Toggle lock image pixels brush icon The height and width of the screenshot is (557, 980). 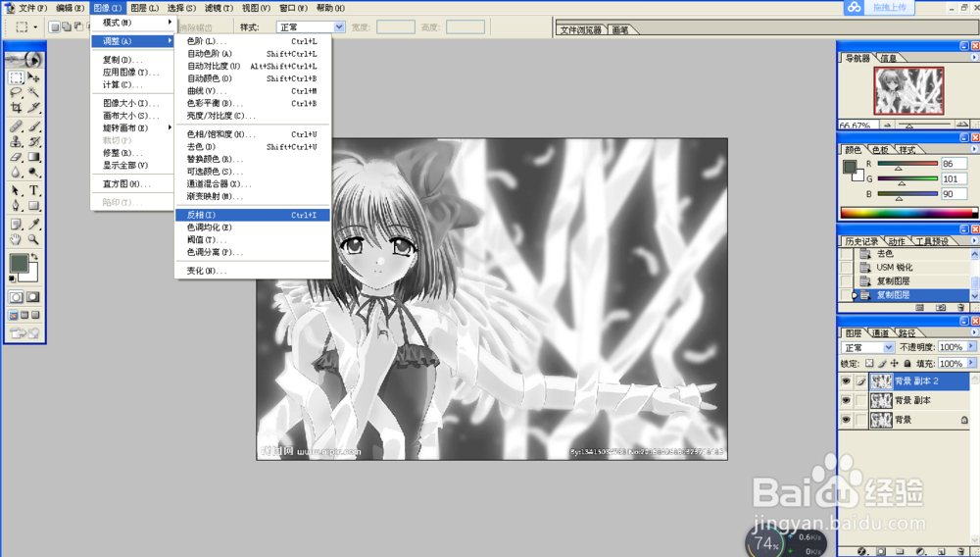pyautogui.click(x=882, y=363)
